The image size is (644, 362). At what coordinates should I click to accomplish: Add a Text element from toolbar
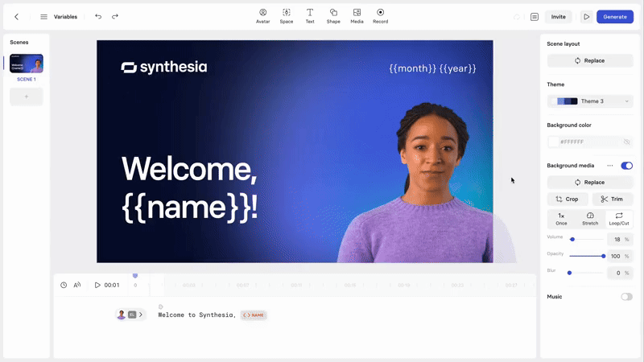pos(310,16)
